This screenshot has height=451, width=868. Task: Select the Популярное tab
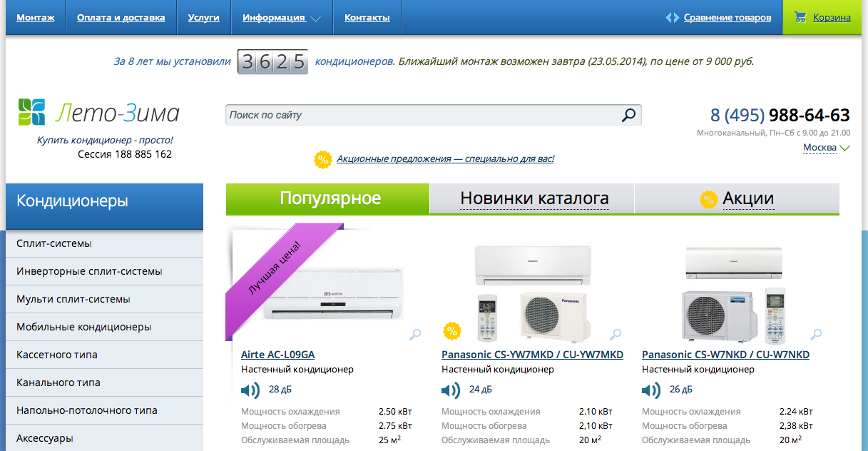coord(330,198)
